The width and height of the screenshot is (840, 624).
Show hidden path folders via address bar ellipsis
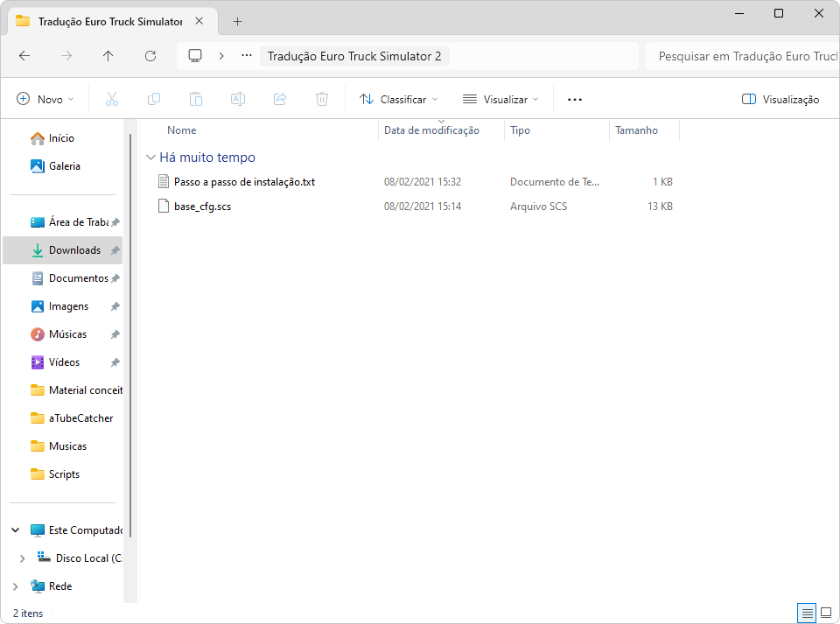pos(247,56)
